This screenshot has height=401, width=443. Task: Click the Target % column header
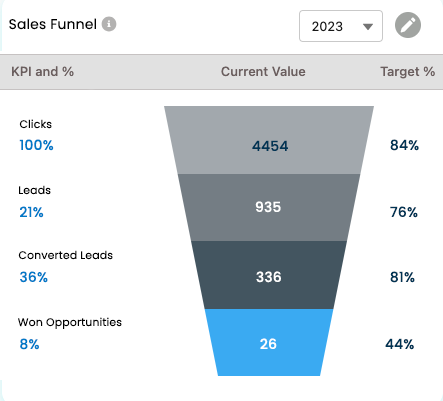pyautogui.click(x=408, y=72)
